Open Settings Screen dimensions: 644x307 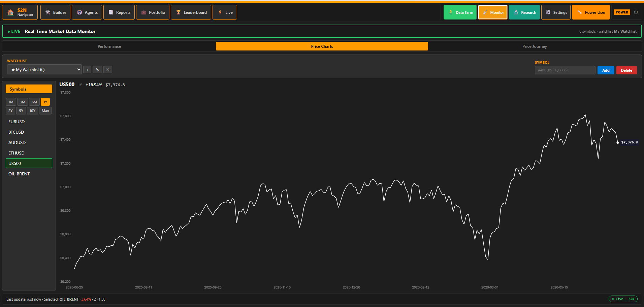(x=556, y=12)
